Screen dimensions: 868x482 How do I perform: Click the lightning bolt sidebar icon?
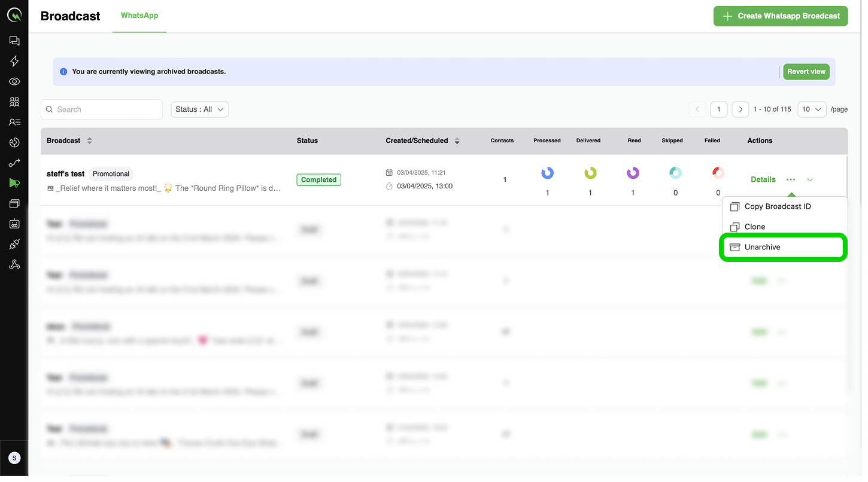coord(14,61)
